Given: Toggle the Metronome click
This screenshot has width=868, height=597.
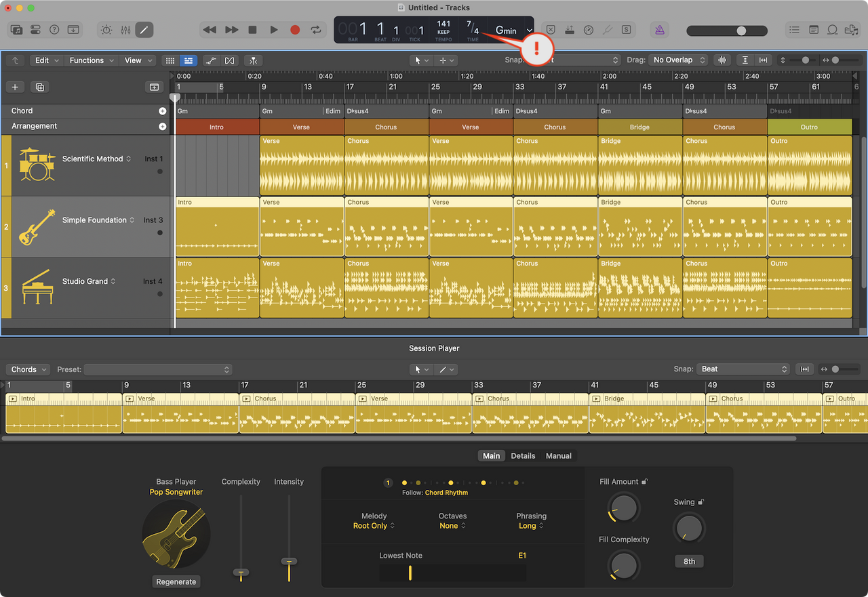Looking at the screenshot, I should (659, 30).
